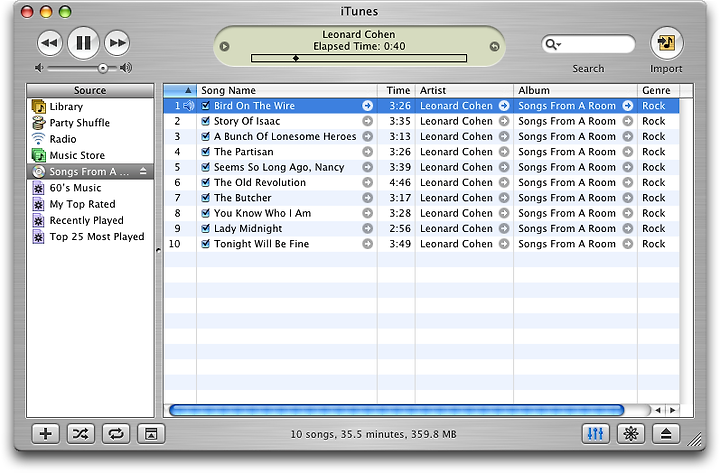Open the search magnifier dropdown
Viewport: 720px width, 473px height.
tap(551, 44)
